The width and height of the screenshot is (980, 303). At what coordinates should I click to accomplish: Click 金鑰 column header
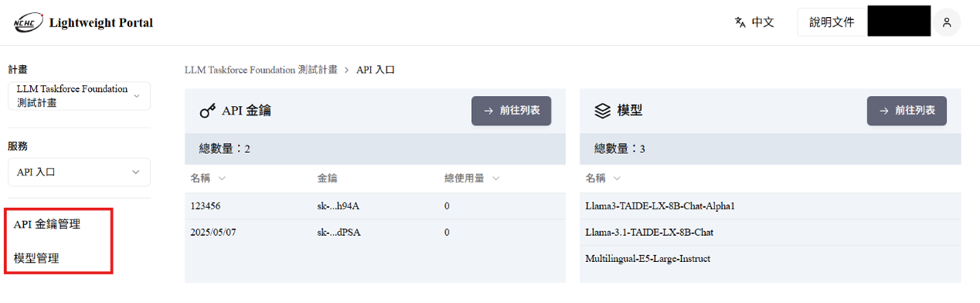click(327, 178)
